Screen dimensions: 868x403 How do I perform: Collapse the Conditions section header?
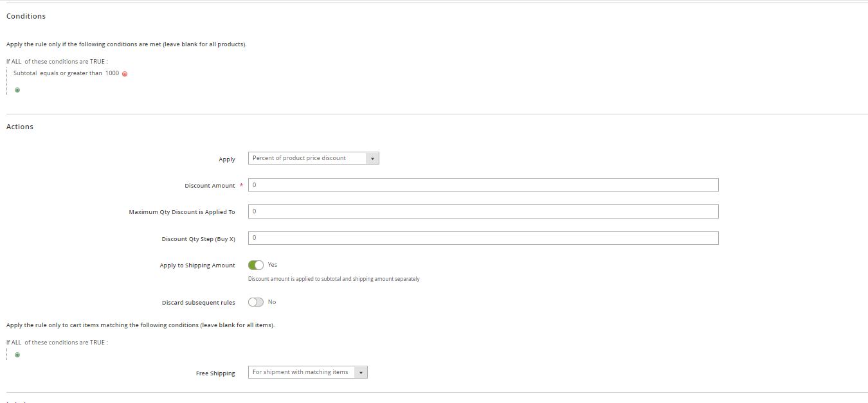26,16
